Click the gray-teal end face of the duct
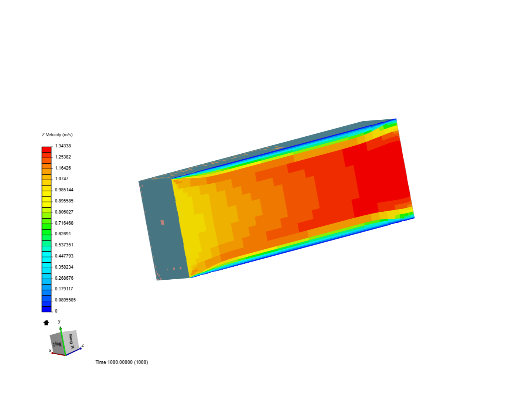This screenshot has height=399, width=532. (x=164, y=229)
